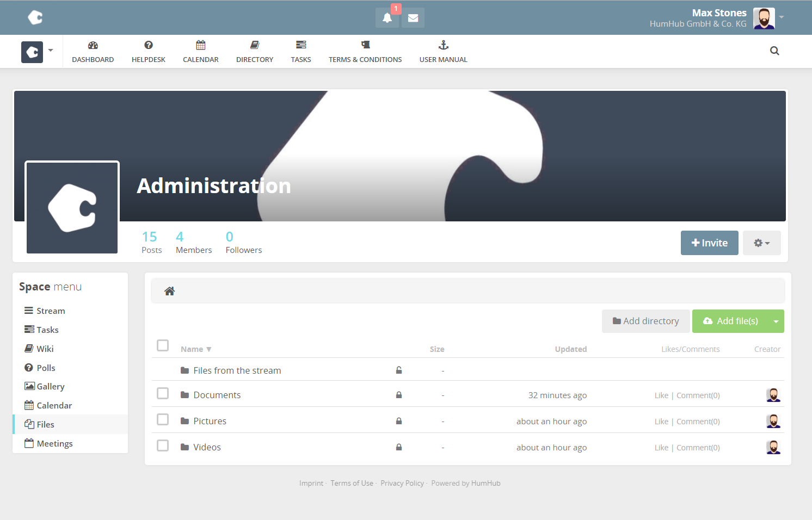Expand the Add file(s) dropdown arrow

776,321
